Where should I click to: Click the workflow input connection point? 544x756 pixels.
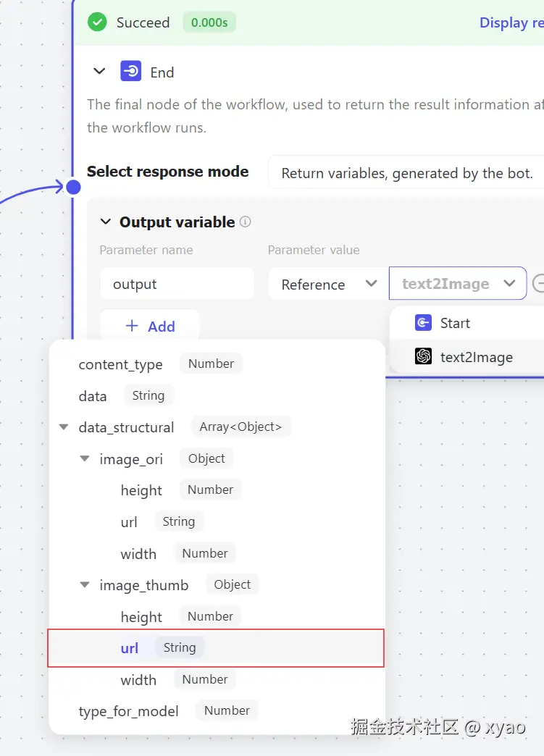[73, 188]
